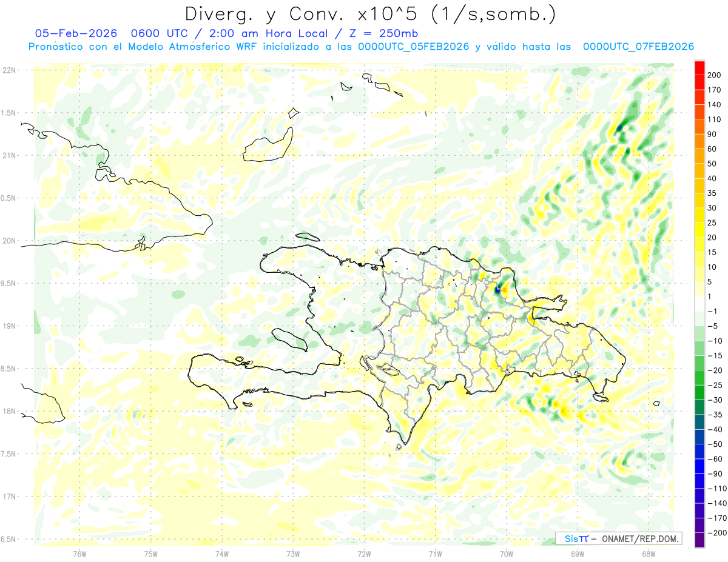Click the dark purple swatch at colorbar bottom
The width and height of the screenshot is (728, 562).
coord(699,540)
